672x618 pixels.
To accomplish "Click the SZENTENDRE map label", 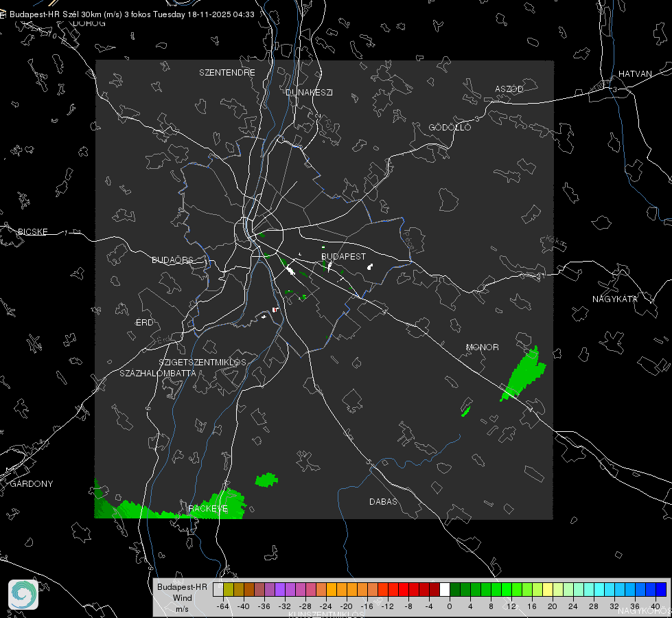I will [227, 73].
